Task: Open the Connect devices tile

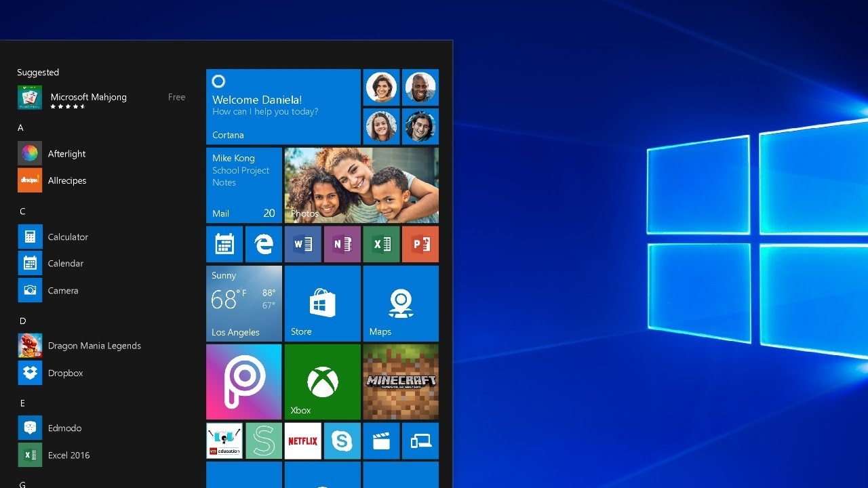Action: click(x=420, y=441)
